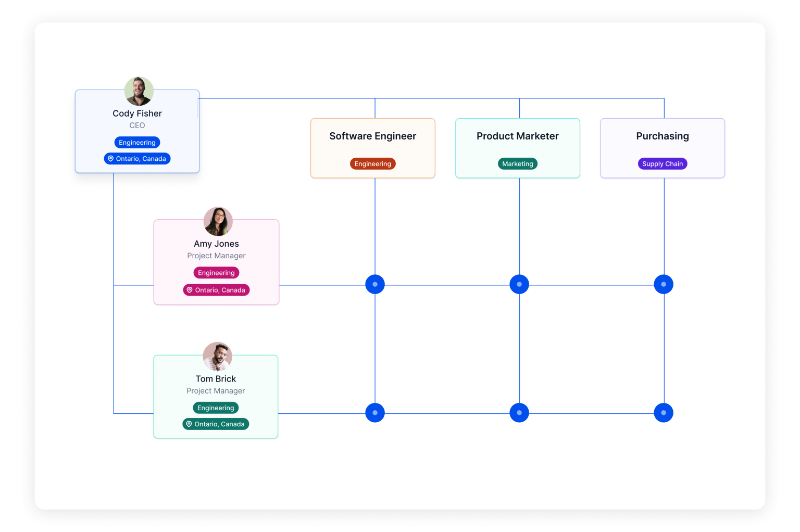Click Cody Fisher's profile photo
This screenshot has height=532, width=800.
click(139, 91)
